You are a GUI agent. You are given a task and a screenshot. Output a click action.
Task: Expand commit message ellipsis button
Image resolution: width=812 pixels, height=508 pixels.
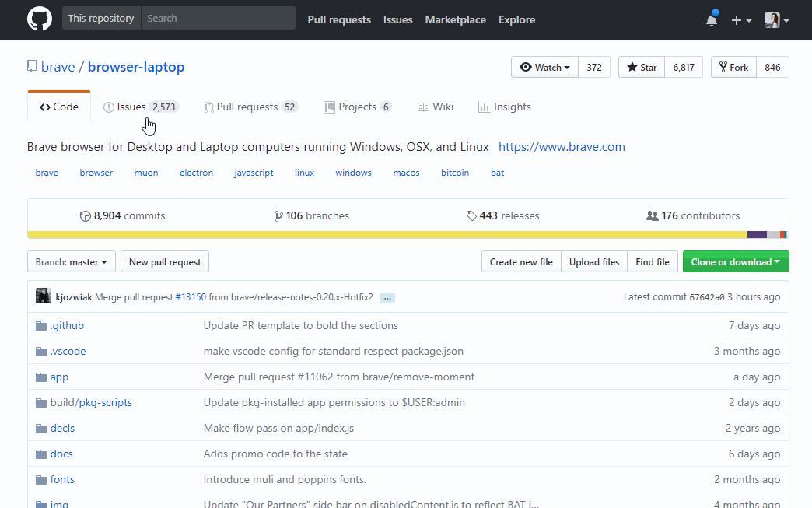[387, 298]
